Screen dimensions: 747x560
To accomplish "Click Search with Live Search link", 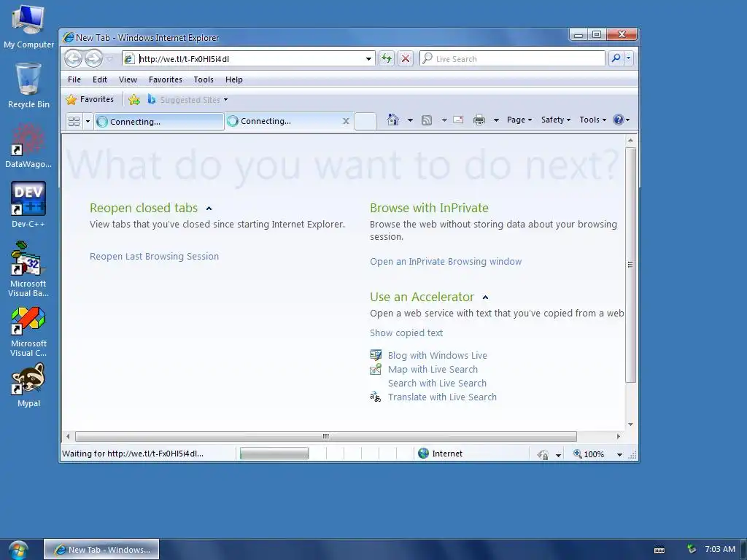I will pyautogui.click(x=437, y=383).
